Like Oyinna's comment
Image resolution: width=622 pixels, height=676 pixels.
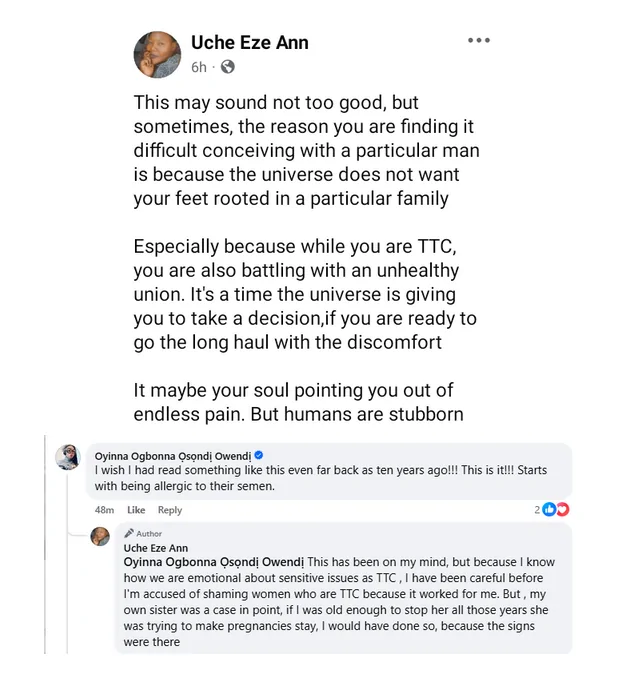click(136, 509)
